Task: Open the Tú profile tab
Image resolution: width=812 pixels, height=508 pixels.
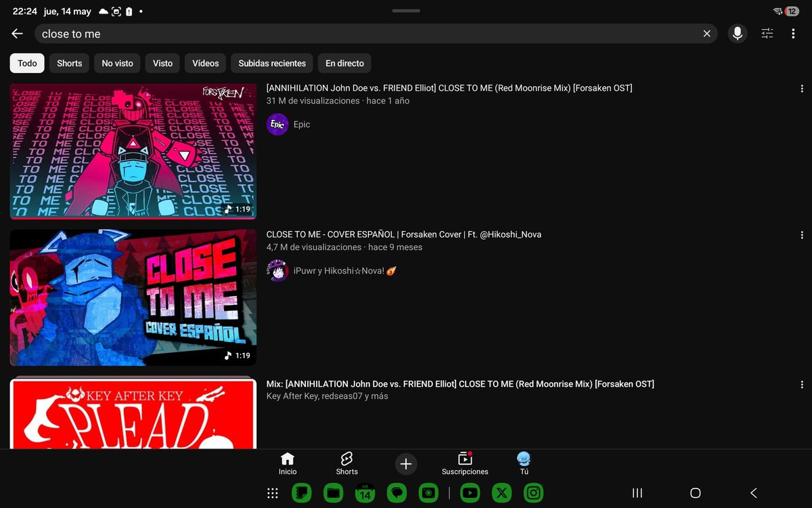Action: pyautogui.click(x=524, y=464)
